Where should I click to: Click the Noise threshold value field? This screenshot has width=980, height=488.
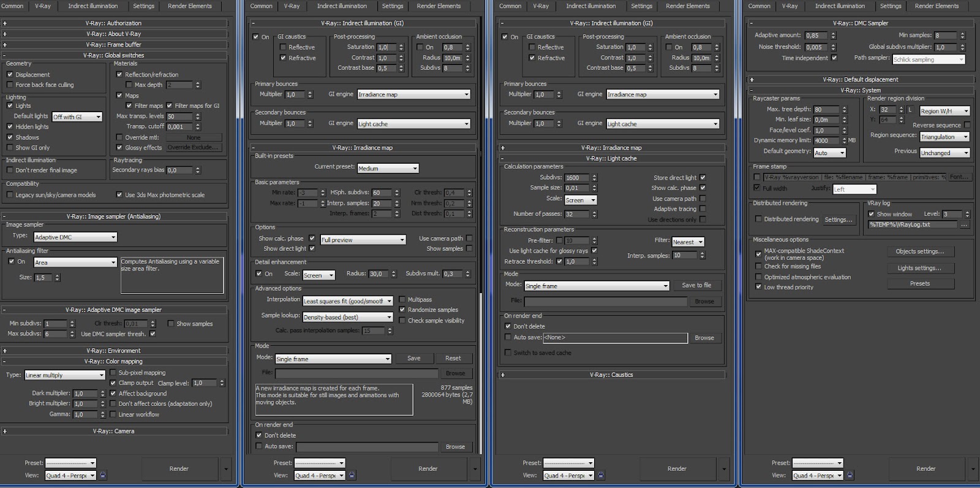pos(817,47)
